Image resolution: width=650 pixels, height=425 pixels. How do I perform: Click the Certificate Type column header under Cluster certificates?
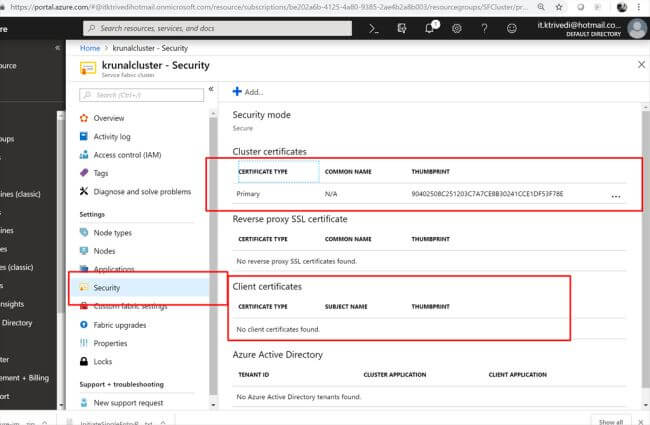[263, 172]
